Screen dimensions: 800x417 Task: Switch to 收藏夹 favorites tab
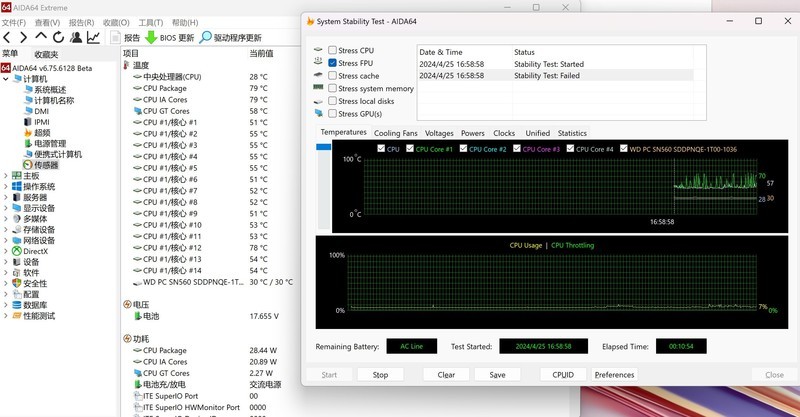click(x=46, y=54)
